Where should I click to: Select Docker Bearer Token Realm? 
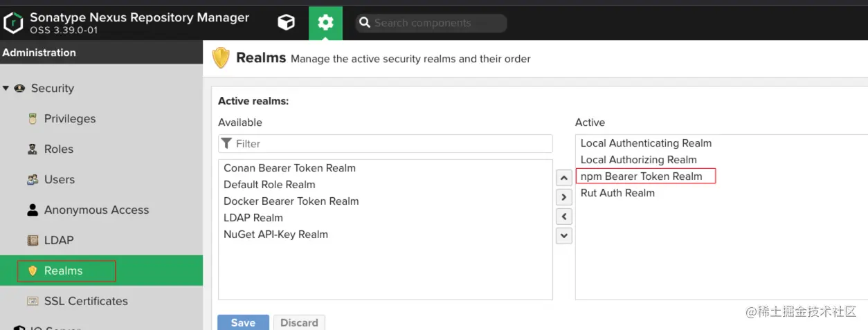(386, 201)
